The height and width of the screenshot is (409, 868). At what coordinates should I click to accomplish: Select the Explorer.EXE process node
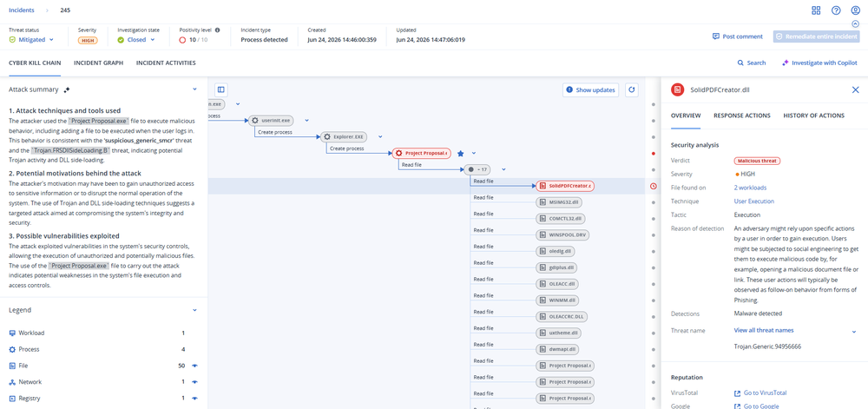[345, 136]
